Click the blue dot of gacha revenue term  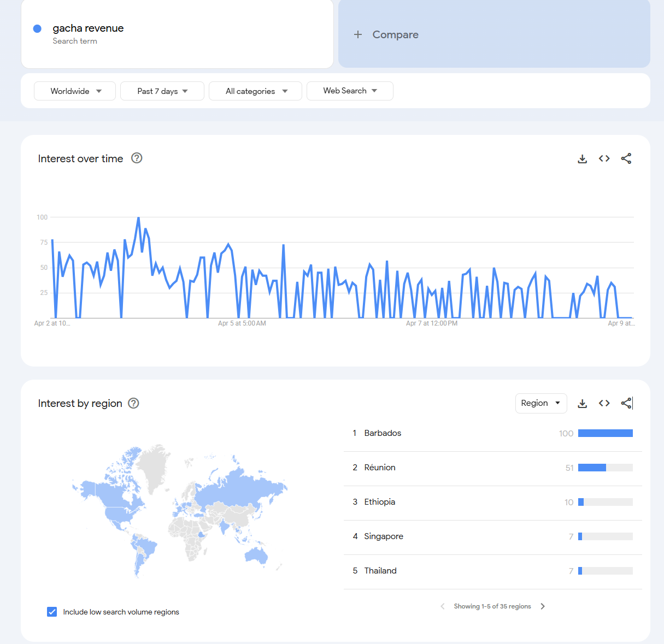pyautogui.click(x=37, y=28)
